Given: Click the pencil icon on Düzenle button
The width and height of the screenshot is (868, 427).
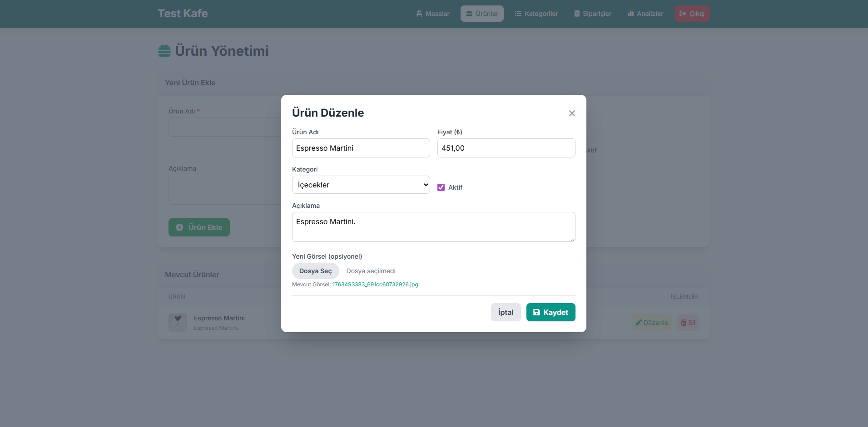Looking at the screenshot, I should point(639,323).
